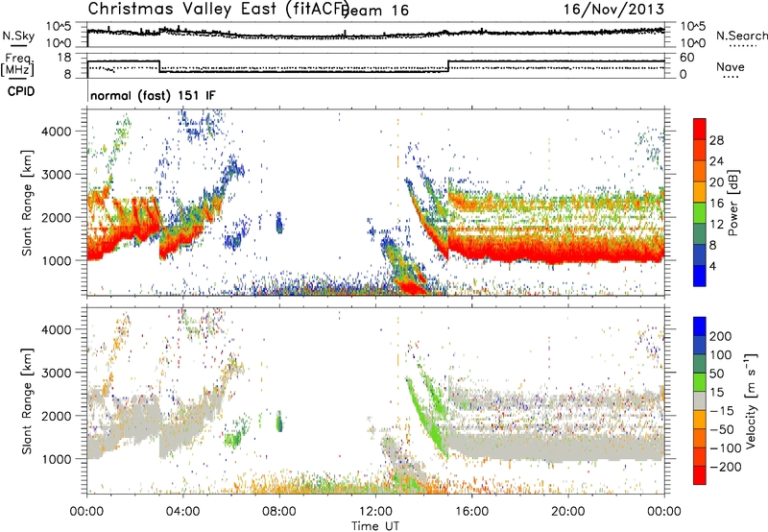Click the gray band of the velocity colorbar
The width and height of the screenshot is (768, 532).
(x=700, y=400)
